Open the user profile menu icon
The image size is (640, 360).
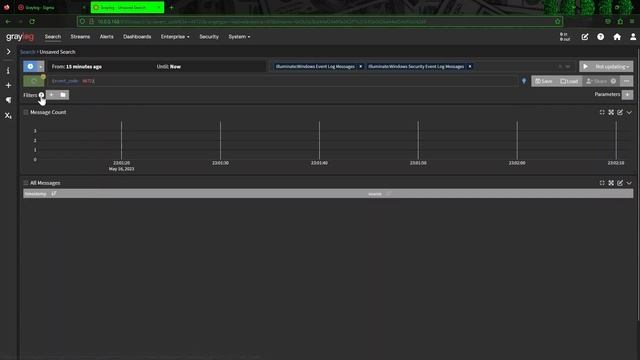pyautogui.click(x=633, y=37)
